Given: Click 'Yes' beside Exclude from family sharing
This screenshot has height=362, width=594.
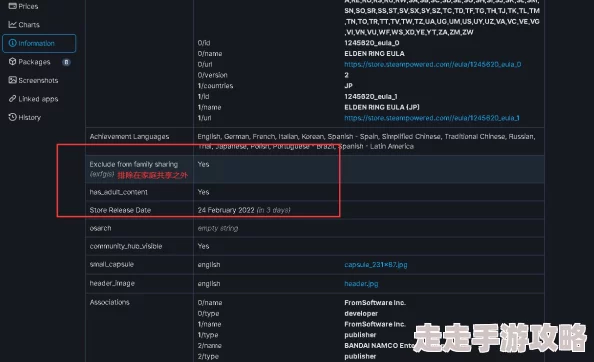Looking at the screenshot, I should 203,164.
